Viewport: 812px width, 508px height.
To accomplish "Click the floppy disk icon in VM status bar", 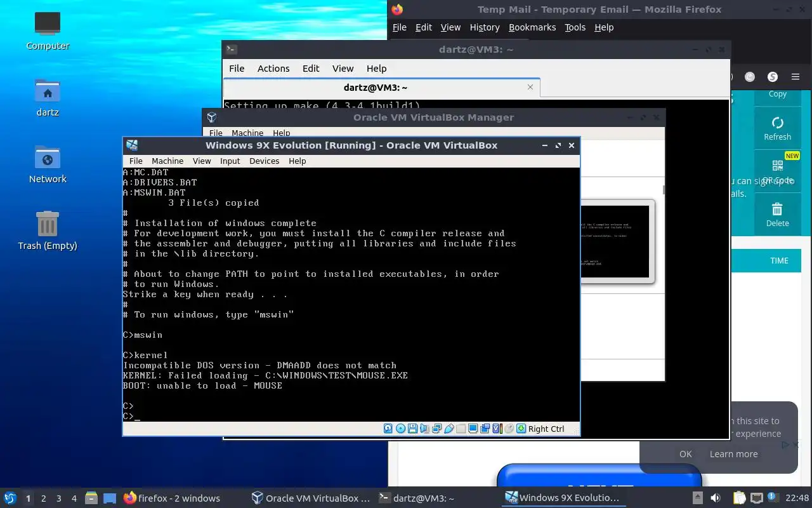I will [x=412, y=429].
